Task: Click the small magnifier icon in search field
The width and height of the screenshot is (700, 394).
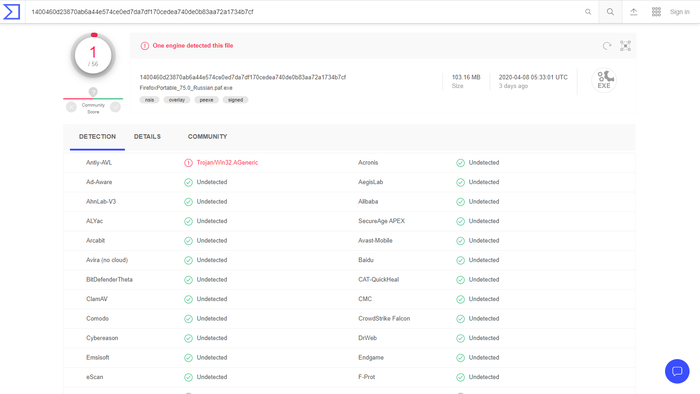Action: point(588,12)
